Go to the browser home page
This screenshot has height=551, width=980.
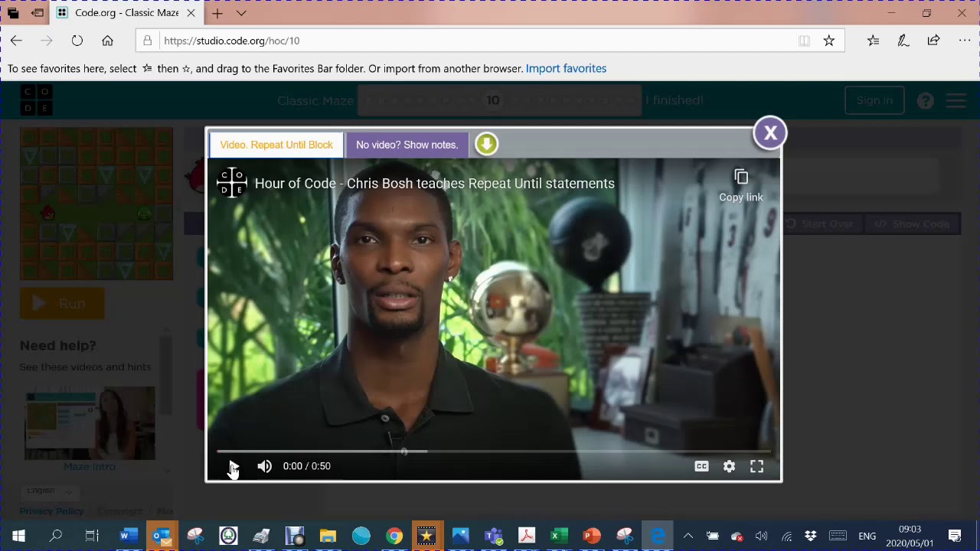coord(107,41)
